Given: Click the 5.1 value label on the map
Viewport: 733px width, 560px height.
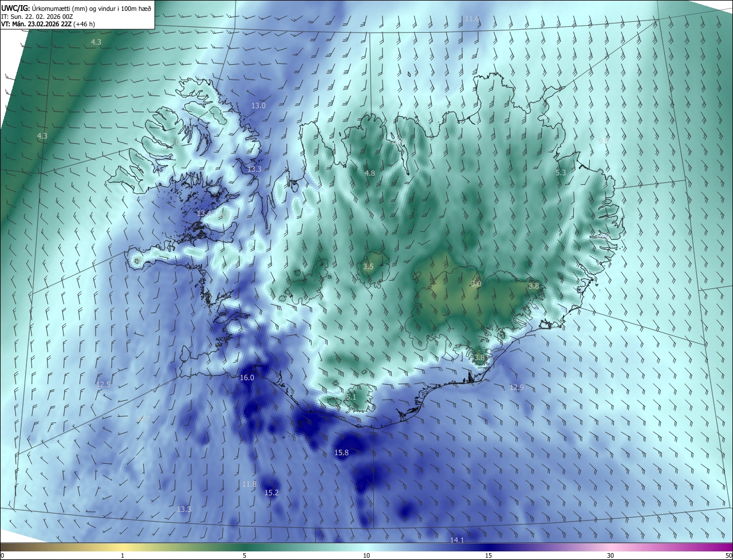Looking at the screenshot, I should [351, 397].
